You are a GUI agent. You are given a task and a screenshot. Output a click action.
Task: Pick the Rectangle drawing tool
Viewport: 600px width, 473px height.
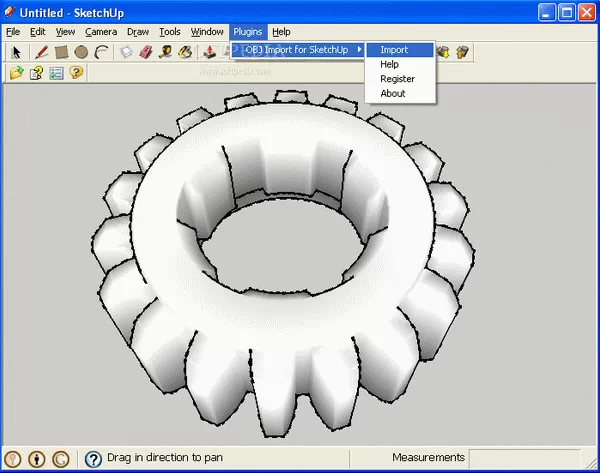pos(61,52)
